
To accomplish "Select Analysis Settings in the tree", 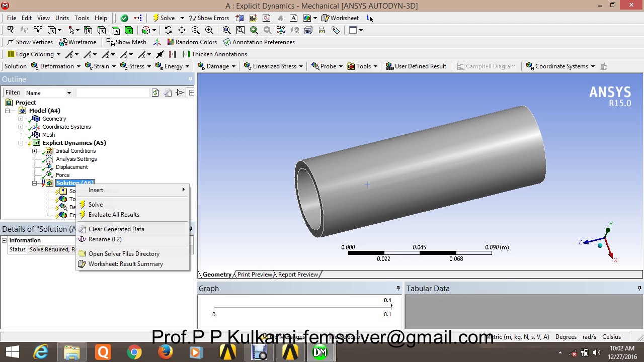I will click(x=76, y=159).
